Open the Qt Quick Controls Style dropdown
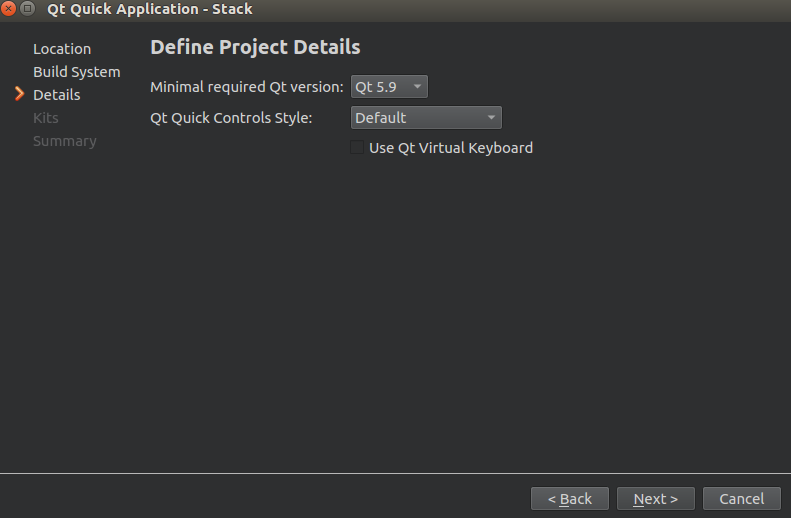This screenshot has height=518, width=791. pos(426,118)
